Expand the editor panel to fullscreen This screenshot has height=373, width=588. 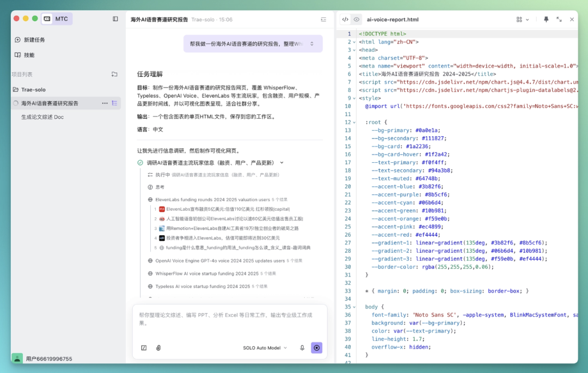point(559,20)
